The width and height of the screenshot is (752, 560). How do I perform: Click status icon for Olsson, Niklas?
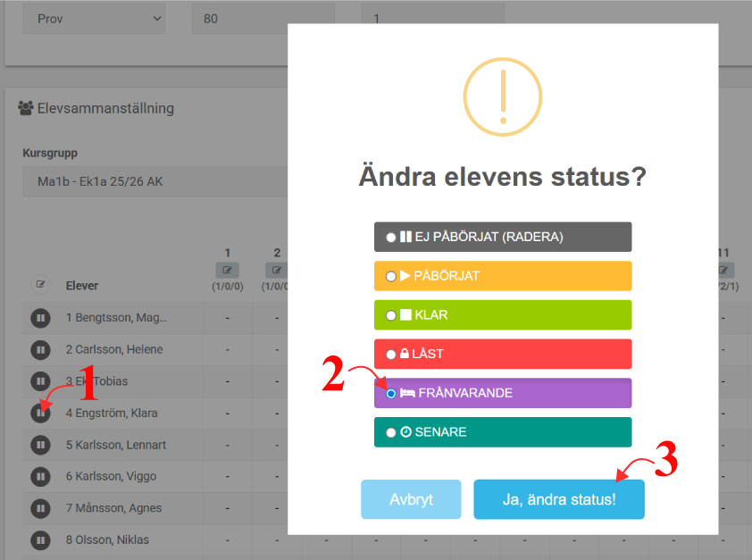[40, 539]
